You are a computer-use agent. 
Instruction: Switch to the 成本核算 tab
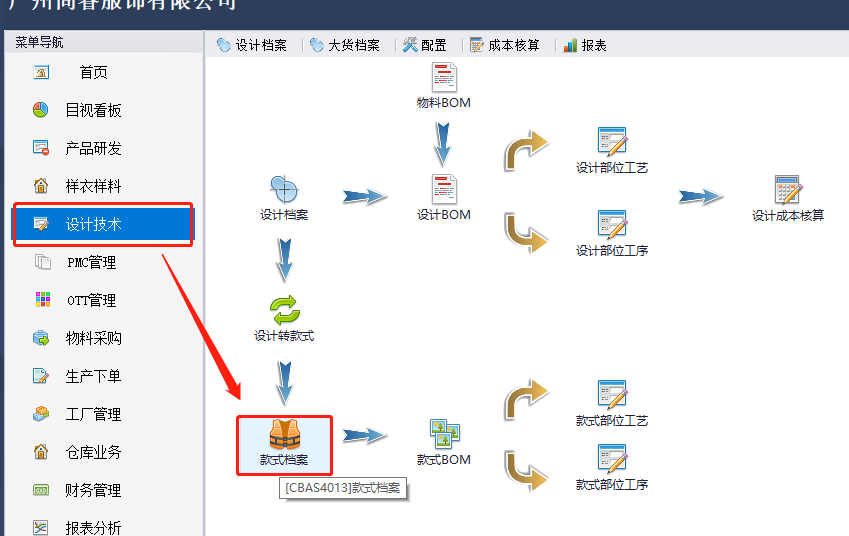point(505,45)
